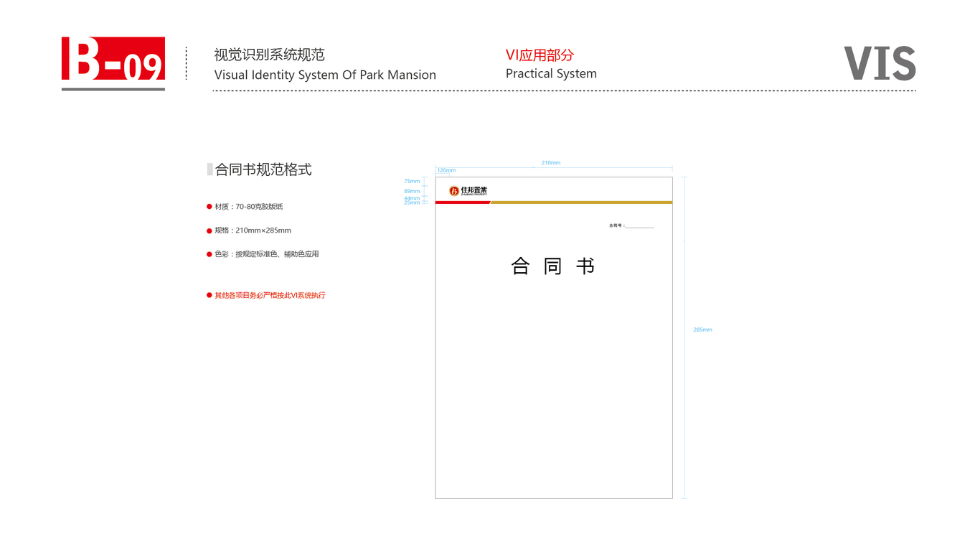This screenshot has width=980, height=560.
Task: Select the size line 规格：210mm×285mm
Action: coord(253,230)
